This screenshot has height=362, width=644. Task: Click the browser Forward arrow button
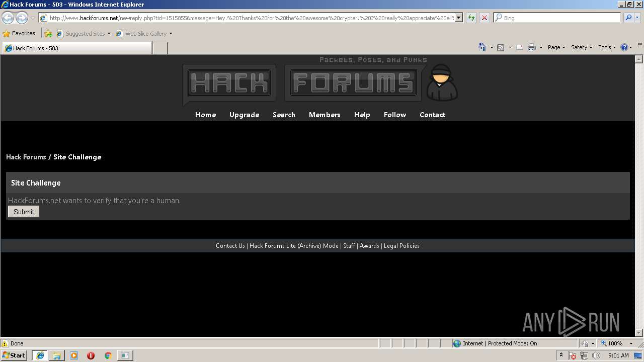click(x=22, y=18)
